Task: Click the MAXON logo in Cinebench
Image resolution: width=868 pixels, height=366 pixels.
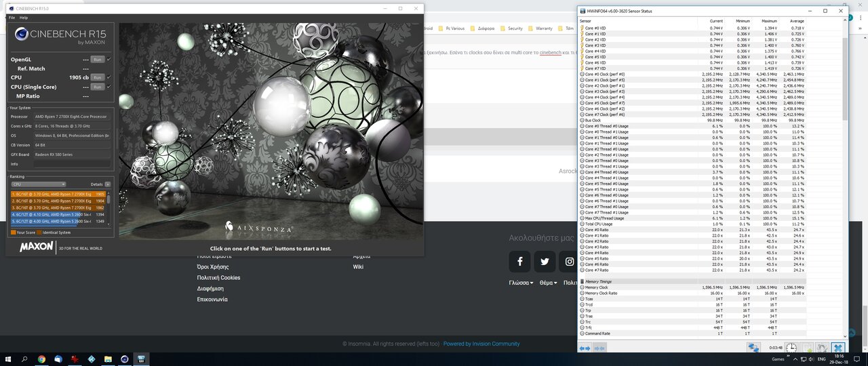Action: click(x=36, y=247)
